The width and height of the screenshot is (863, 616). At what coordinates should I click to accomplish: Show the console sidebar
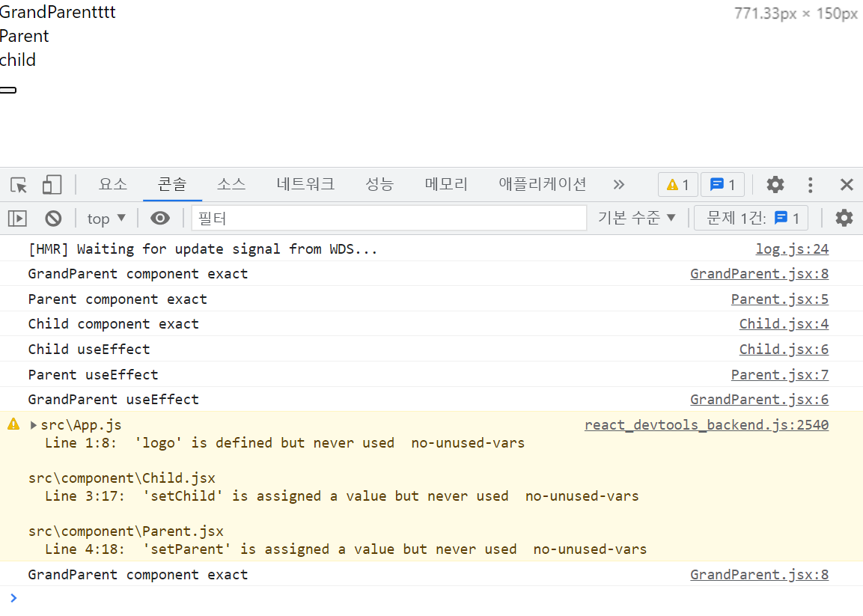point(18,219)
